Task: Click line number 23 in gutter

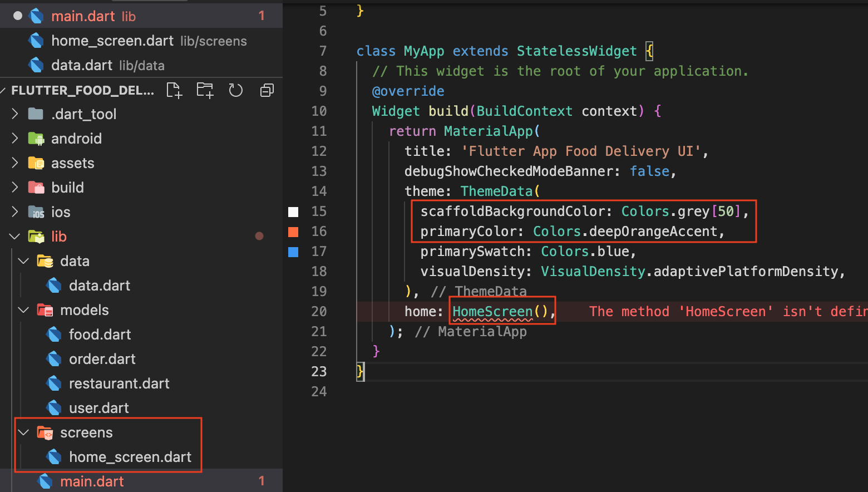Action: coord(319,372)
